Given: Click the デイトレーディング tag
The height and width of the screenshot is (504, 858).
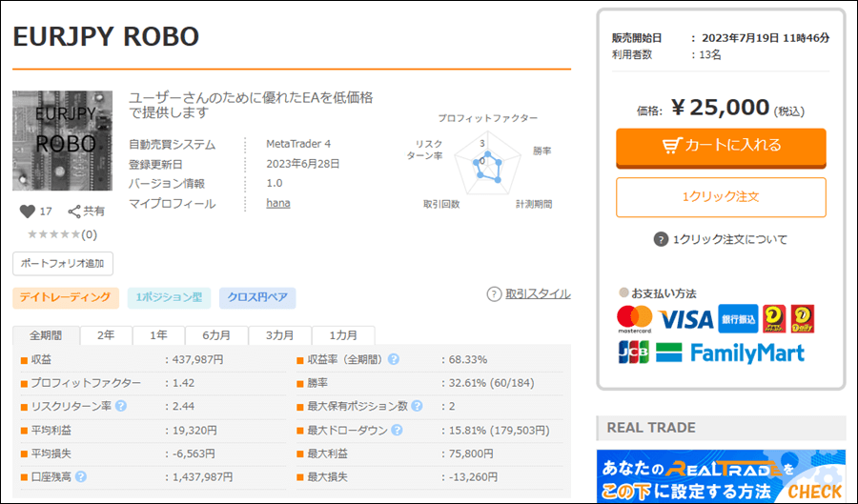Looking at the screenshot, I should click(x=66, y=298).
